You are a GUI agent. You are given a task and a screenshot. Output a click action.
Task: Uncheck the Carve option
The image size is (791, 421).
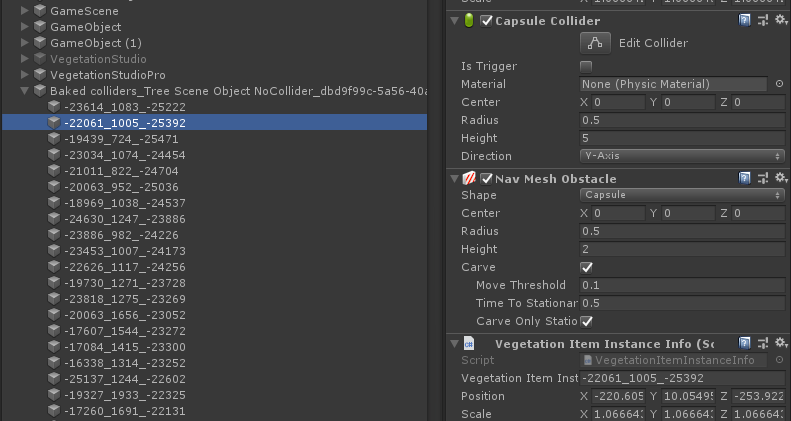[x=586, y=268]
